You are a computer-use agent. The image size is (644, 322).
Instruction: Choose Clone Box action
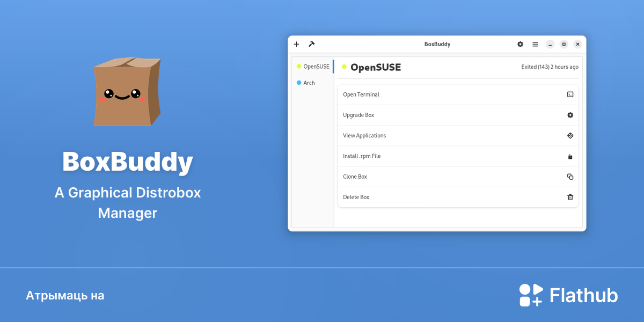[x=458, y=177]
